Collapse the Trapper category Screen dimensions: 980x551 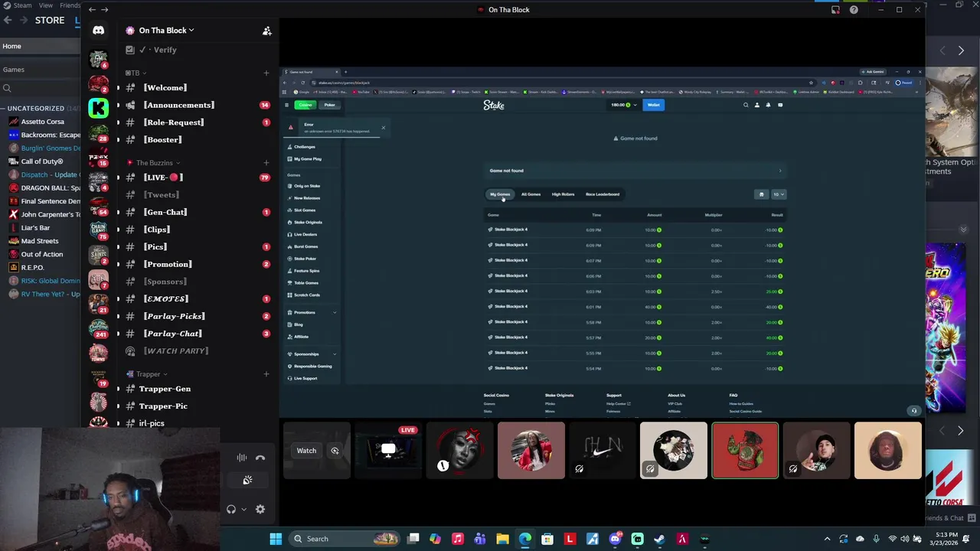(148, 374)
